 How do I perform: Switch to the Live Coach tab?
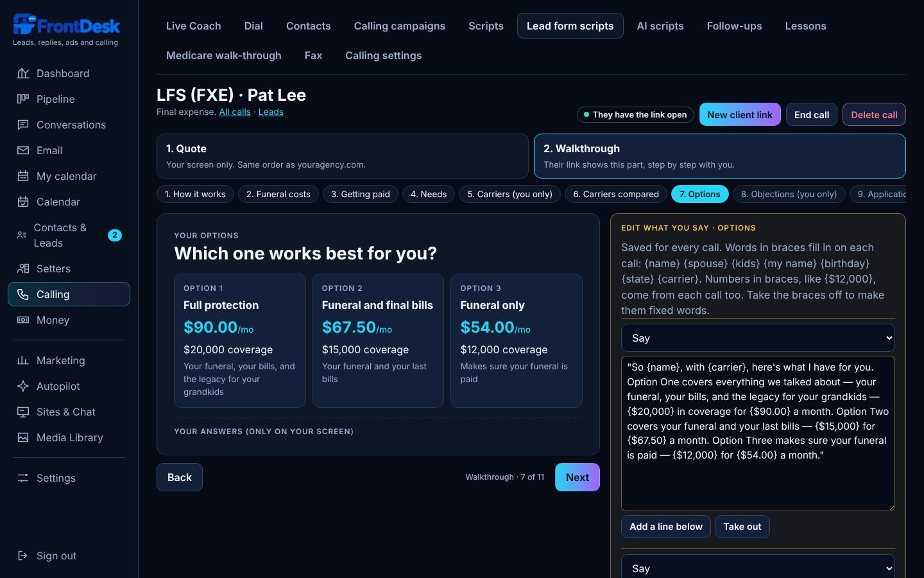(193, 26)
